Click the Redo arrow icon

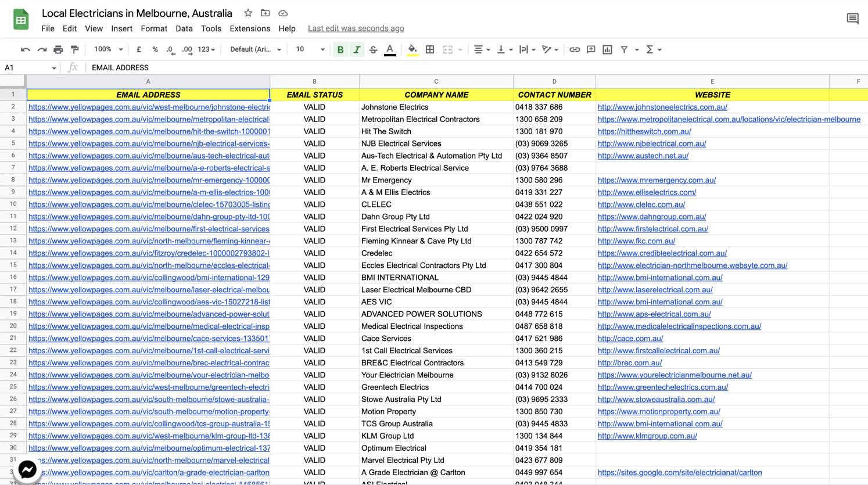click(42, 50)
